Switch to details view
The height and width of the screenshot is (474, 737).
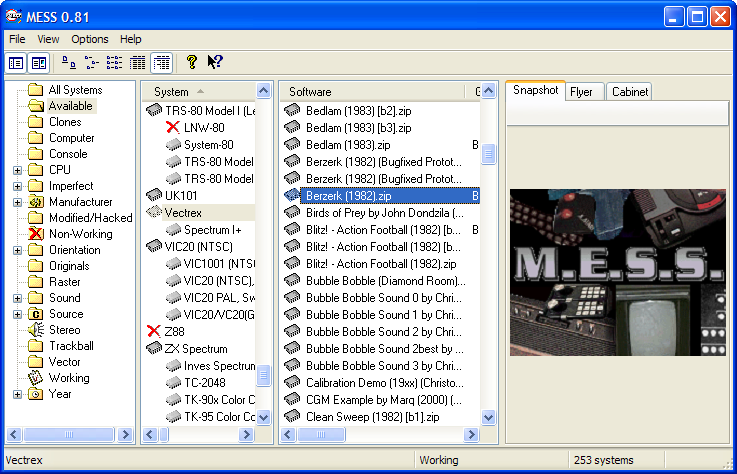click(x=137, y=63)
